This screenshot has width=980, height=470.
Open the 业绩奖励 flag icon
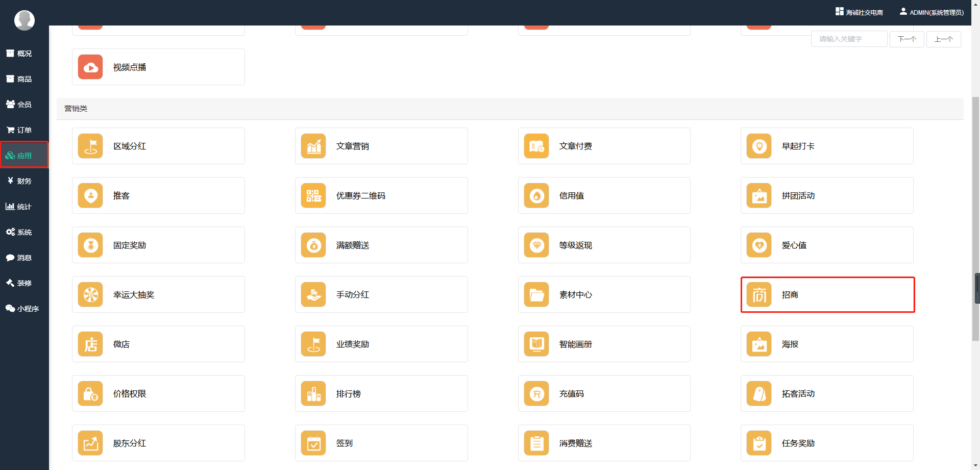[313, 344]
